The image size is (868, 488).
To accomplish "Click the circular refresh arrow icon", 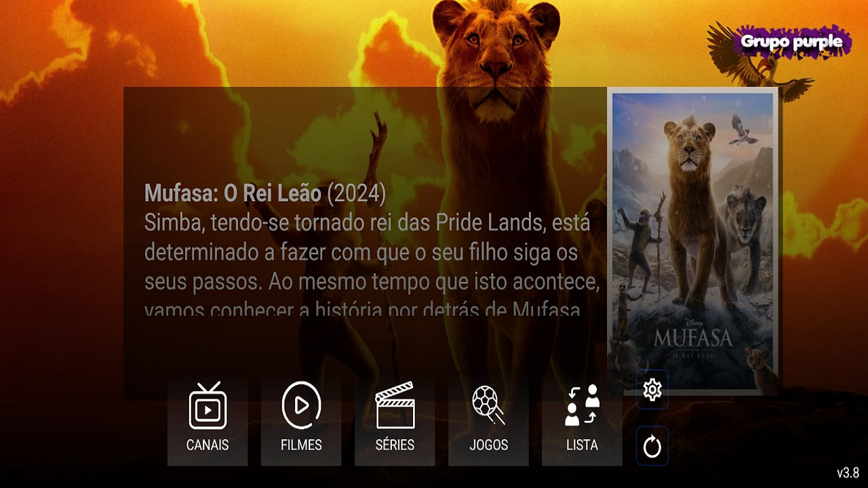I will pos(652,446).
